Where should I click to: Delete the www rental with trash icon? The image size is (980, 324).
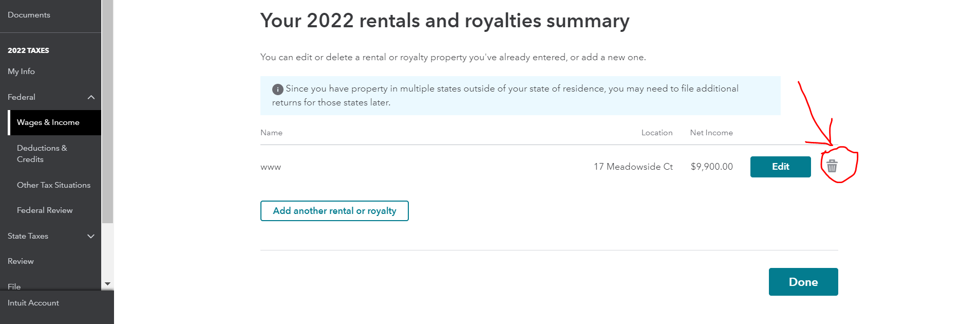tap(832, 166)
